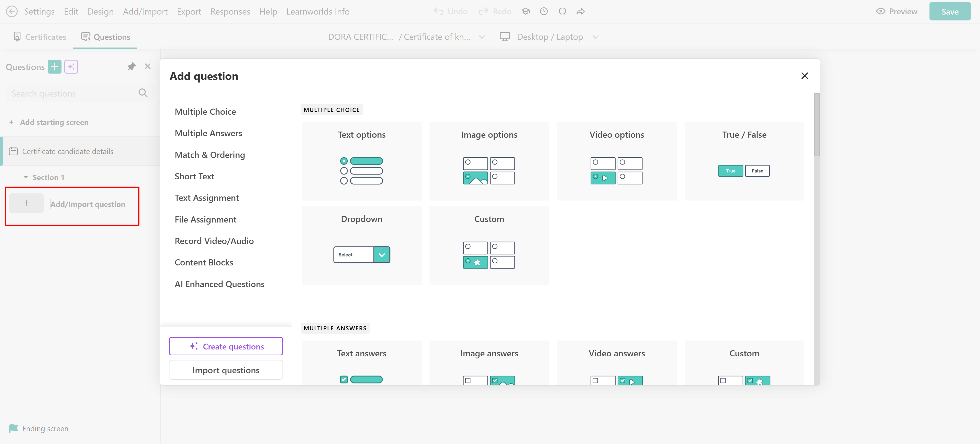This screenshot has width=980, height=444.
Task: Click the Search questions input field
Action: point(72,93)
